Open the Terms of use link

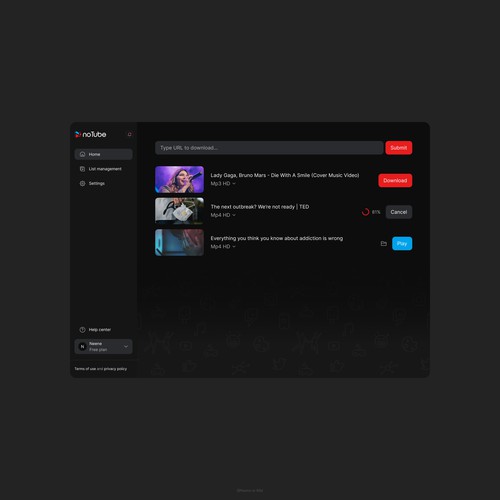pyautogui.click(x=85, y=369)
